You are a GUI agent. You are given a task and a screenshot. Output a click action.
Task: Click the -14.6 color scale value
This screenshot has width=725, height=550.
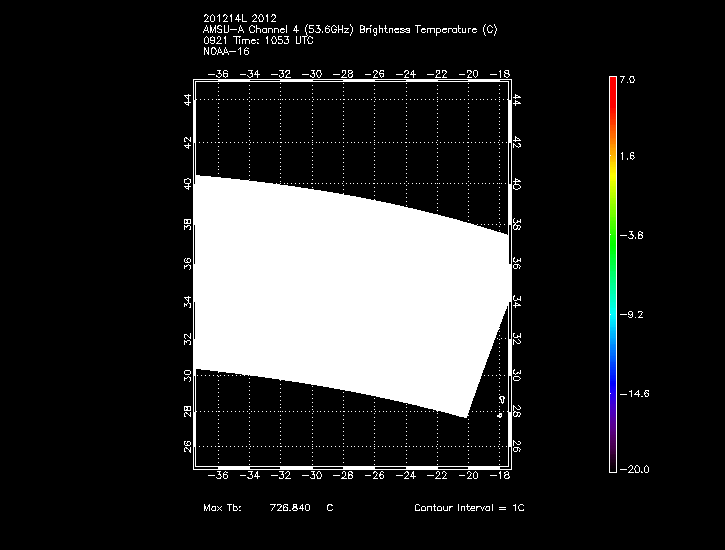pyautogui.click(x=638, y=394)
